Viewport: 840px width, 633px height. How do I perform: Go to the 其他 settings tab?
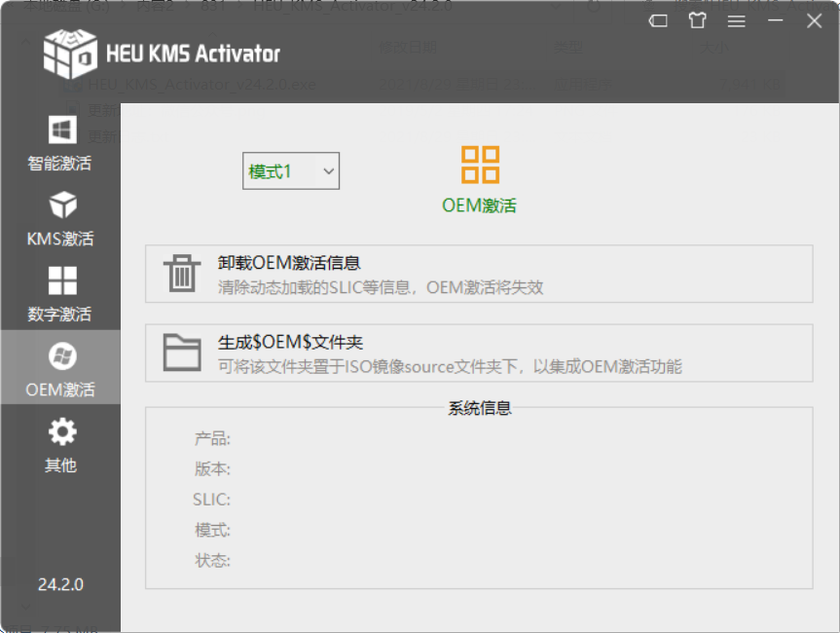tap(60, 445)
